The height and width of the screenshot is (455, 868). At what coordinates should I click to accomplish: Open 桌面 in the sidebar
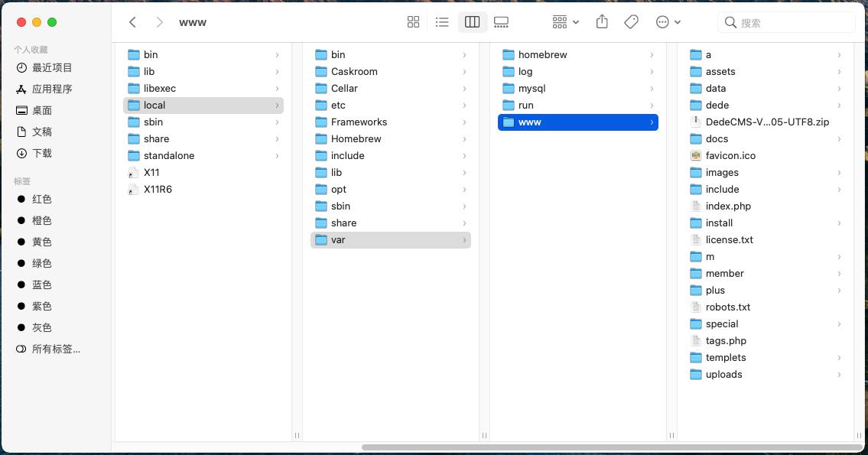(x=34, y=110)
